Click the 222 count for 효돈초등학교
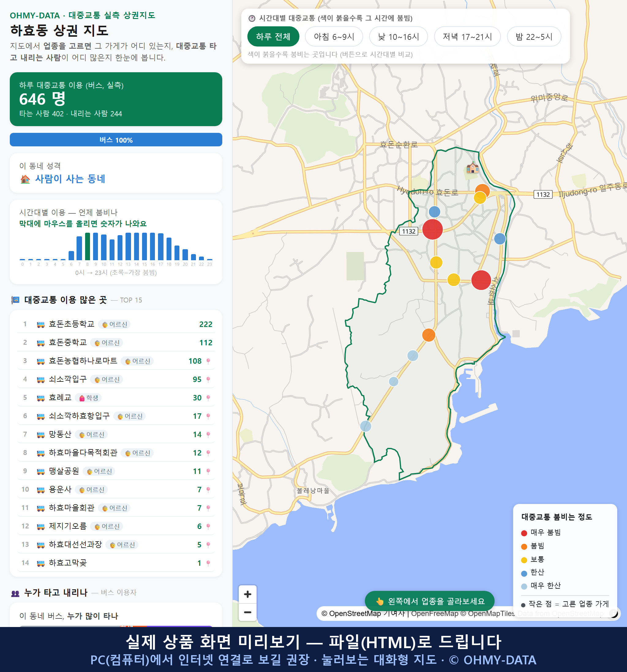This screenshot has width=627, height=672. coord(205,325)
